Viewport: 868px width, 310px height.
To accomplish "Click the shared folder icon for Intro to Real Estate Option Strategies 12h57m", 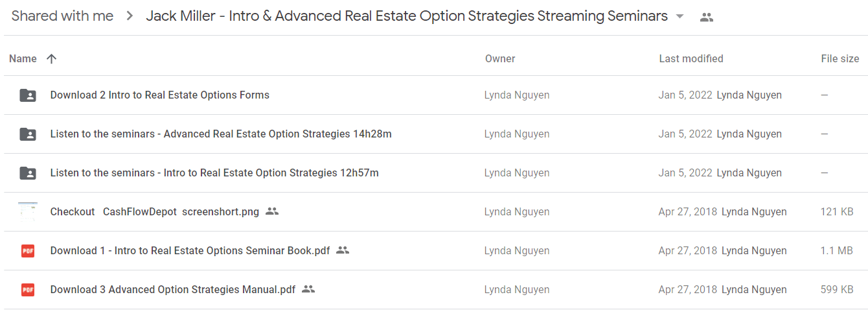I will tap(28, 173).
